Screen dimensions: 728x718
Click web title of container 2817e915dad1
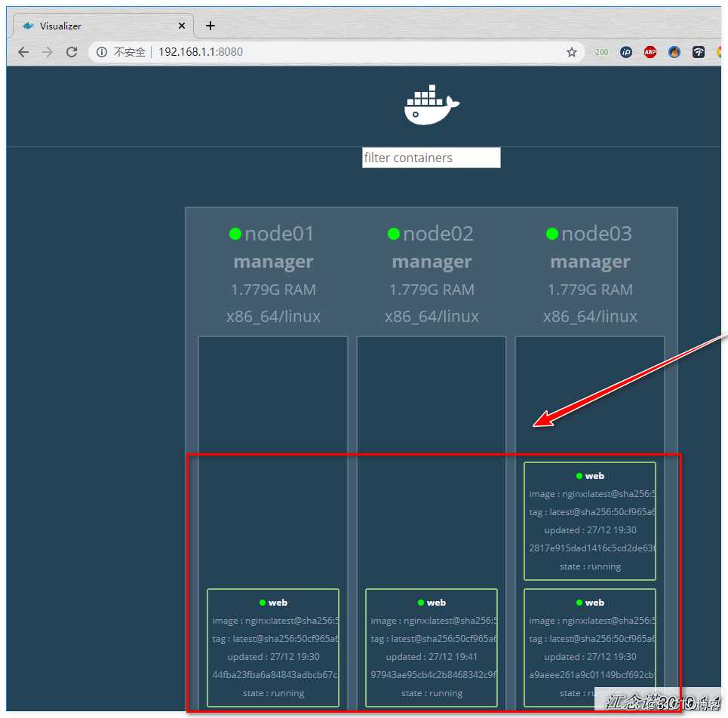click(594, 476)
